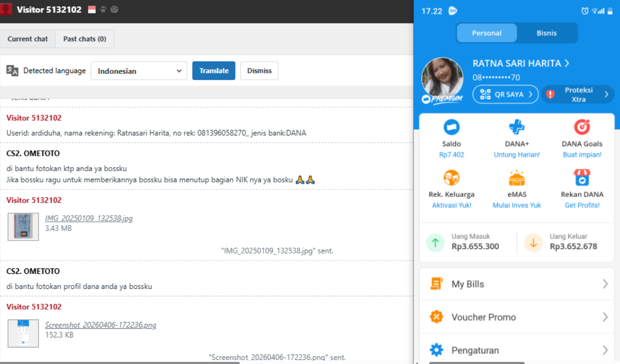Viewport: 620px width, 364px height.
Task: Tap the chevron on Proteksi Xtra
Action: (x=607, y=94)
